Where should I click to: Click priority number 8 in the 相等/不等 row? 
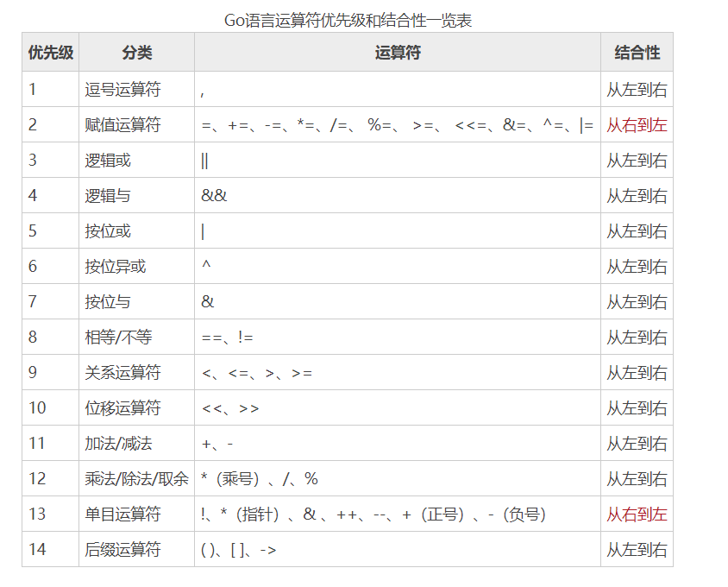[x=33, y=337]
